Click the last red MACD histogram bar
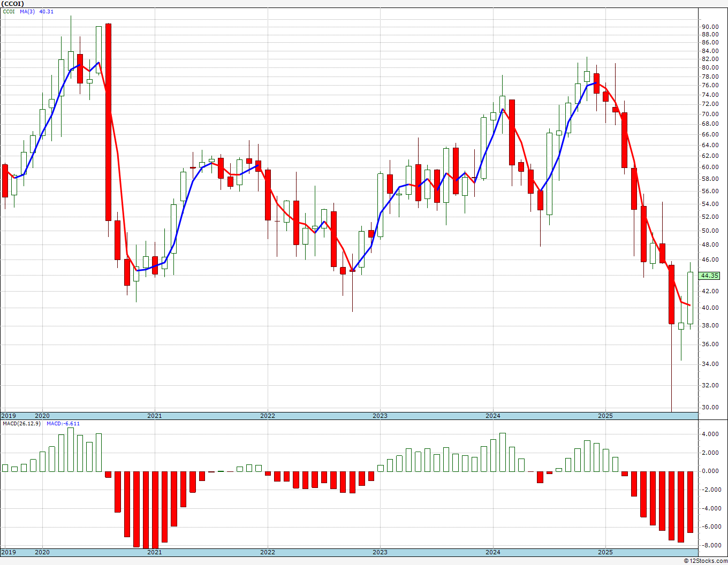This screenshot has width=728, height=565. pyautogui.click(x=691, y=502)
